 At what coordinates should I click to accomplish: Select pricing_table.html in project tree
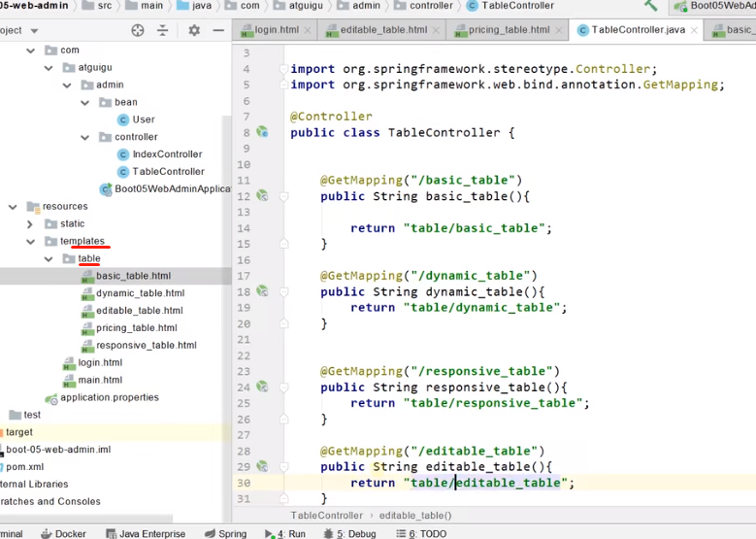pos(137,327)
